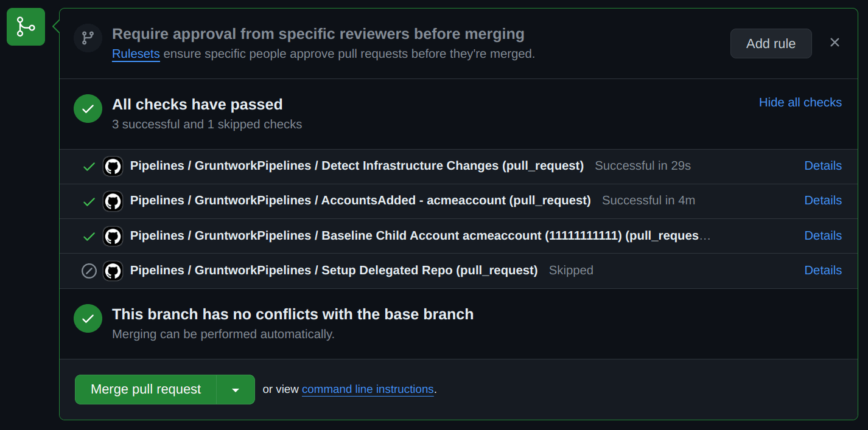Image resolution: width=868 pixels, height=430 pixels.
Task: Click green checkmark for All checks passed
Action: (x=88, y=109)
